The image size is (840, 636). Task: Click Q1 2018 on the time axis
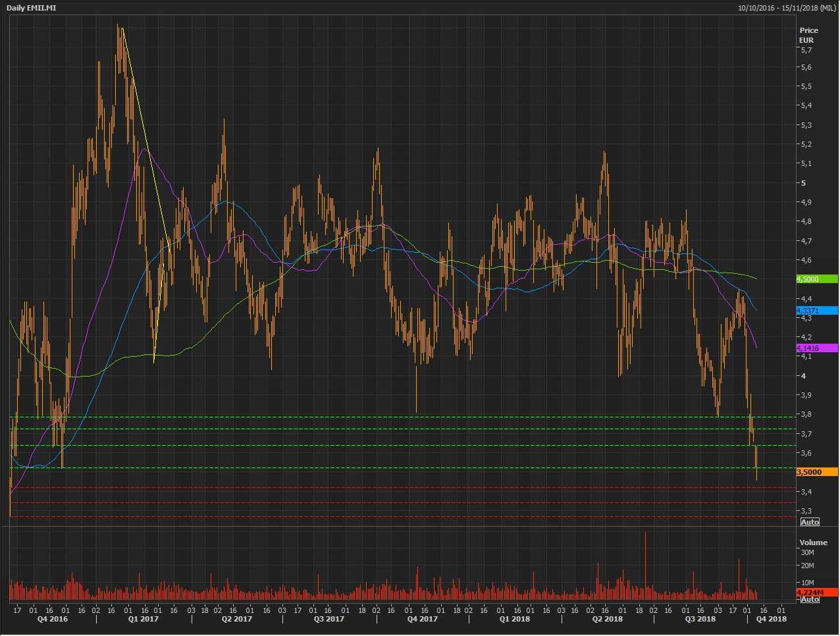[514, 619]
